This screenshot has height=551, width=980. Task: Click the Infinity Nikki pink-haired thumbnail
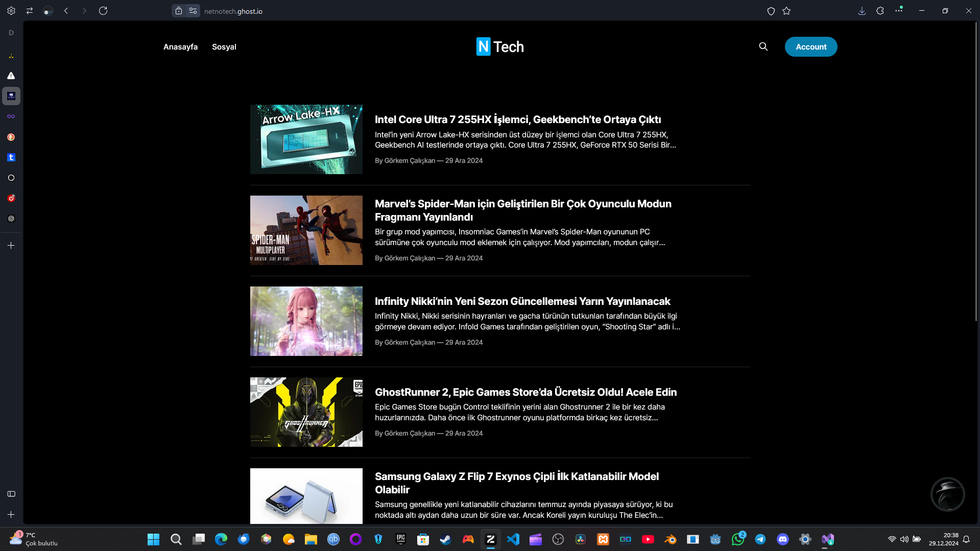pyautogui.click(x=306, y=321)
